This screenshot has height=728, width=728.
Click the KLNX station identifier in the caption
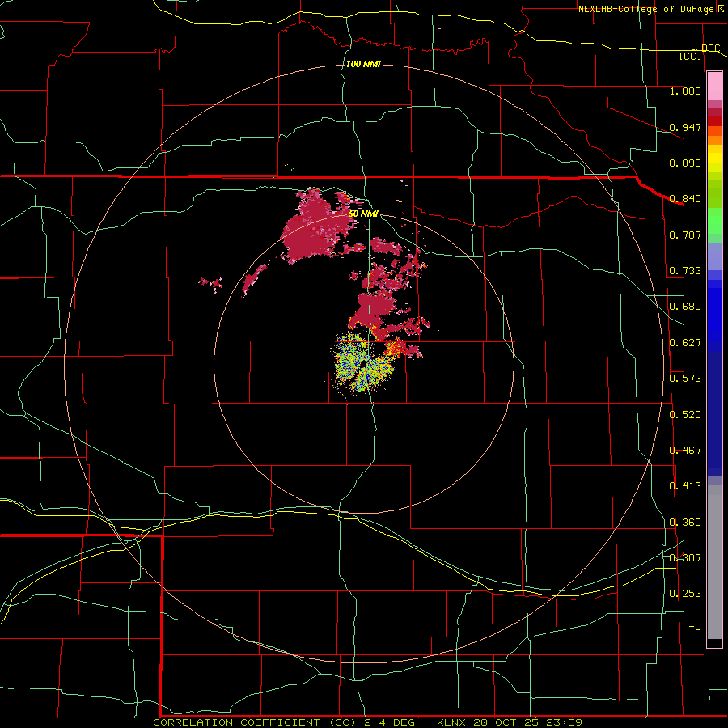(453, 722)
